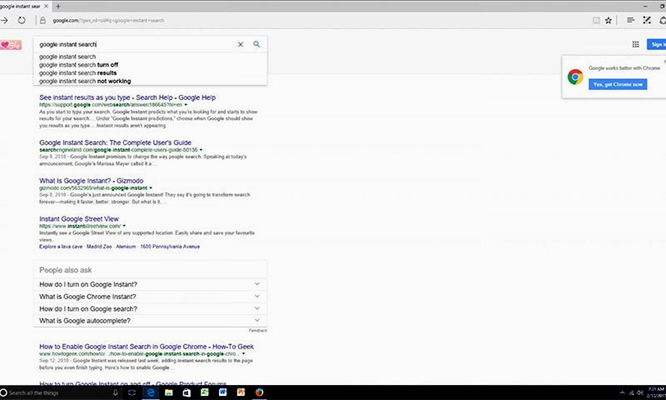Open a new browser tab
Viewport: 666px width, 400px height.
[58, 6]
